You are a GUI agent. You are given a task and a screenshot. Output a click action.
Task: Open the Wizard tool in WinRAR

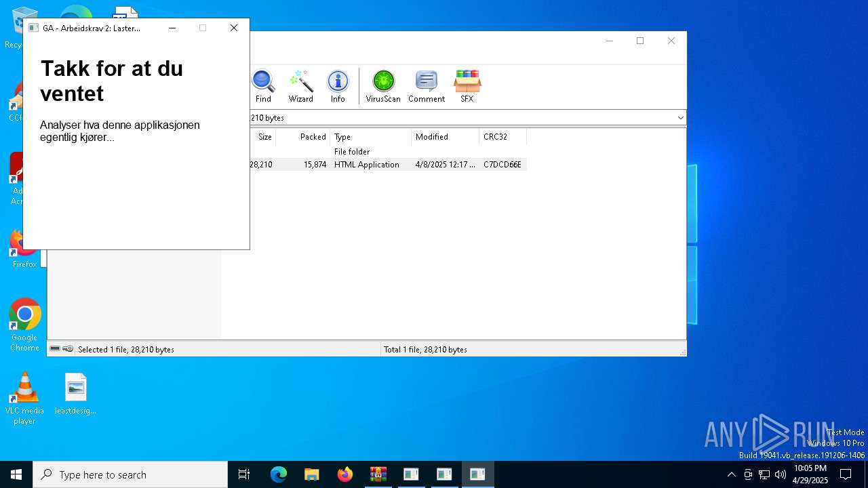300,86
